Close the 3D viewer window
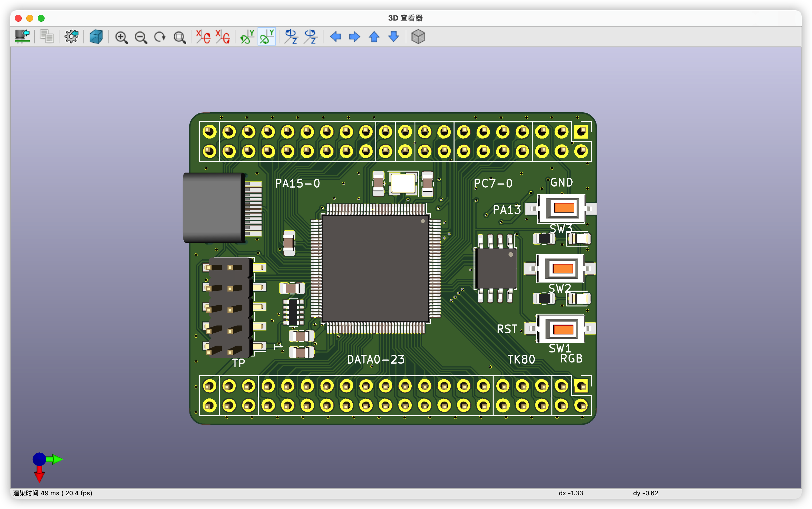 pyautogui.click(x=19, y=18)
